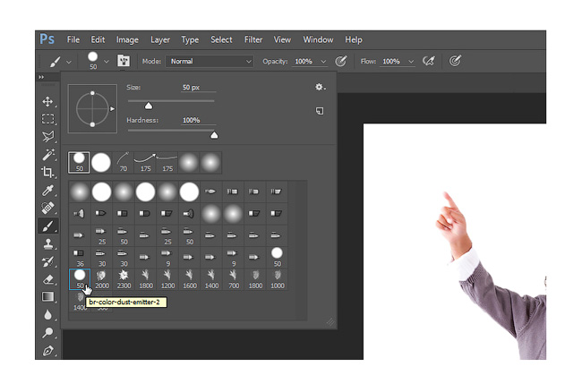The image size is (582, 392).
Task: Select the Magic Wand tool
Action: click(x=47, y=154)
